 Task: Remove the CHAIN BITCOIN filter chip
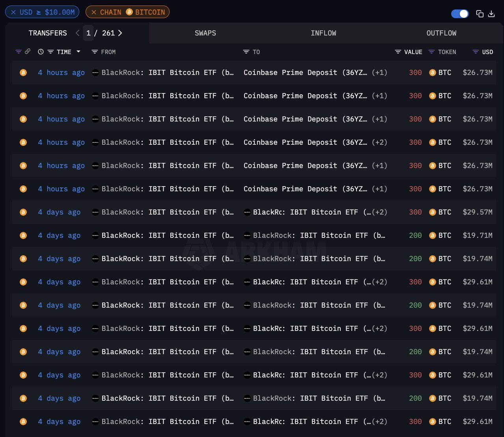point(94,12)
